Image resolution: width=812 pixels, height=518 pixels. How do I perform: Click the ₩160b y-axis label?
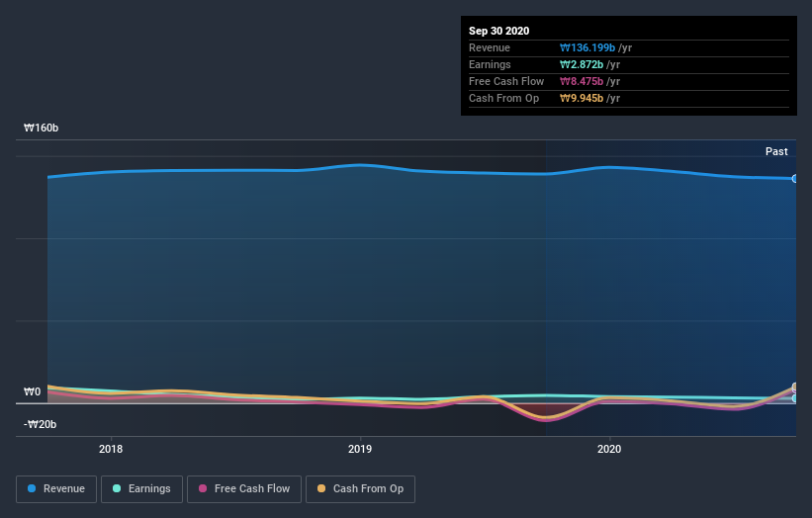(41, 128)
